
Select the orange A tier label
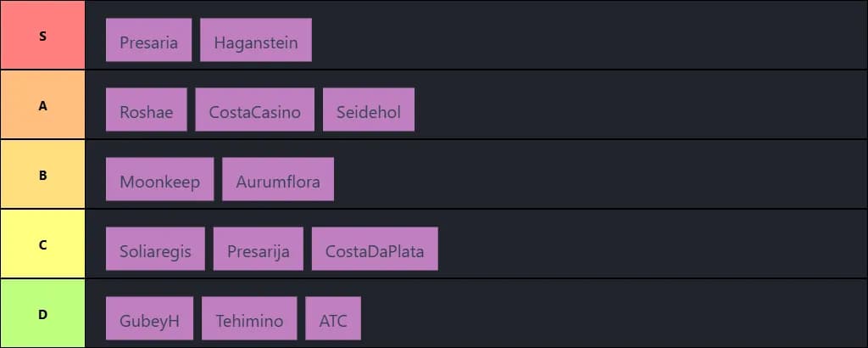[42, 105]
